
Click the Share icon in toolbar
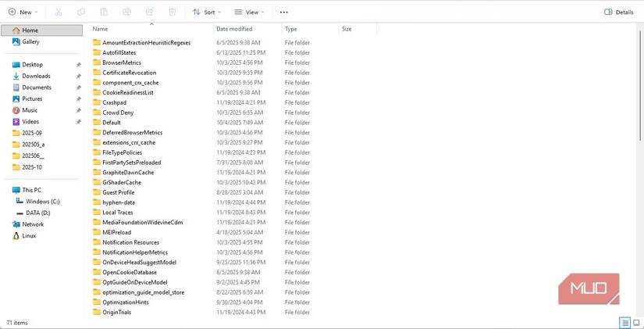(x=150, y=13)
